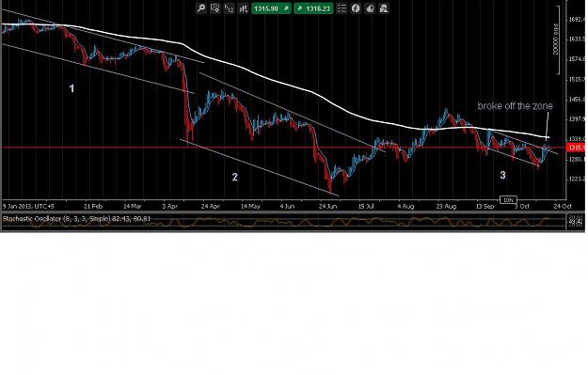Click the '24 Oct' date label
This screenshot has height=375, width=588.
563,207
